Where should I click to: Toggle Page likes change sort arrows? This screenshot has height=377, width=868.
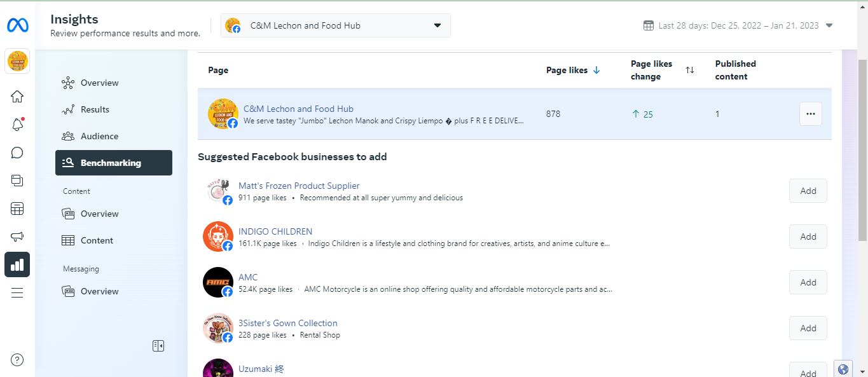click(690, 70)
